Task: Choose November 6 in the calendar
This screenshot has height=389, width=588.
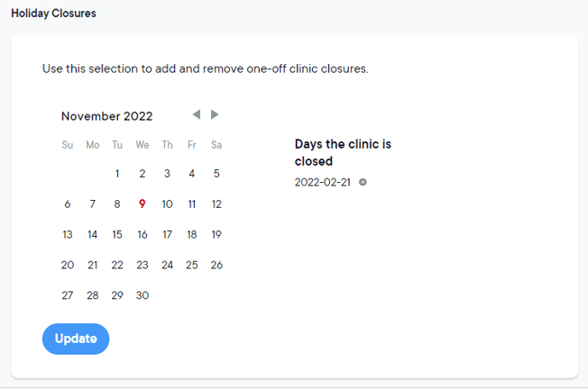Action: click(x=68, y=204)
